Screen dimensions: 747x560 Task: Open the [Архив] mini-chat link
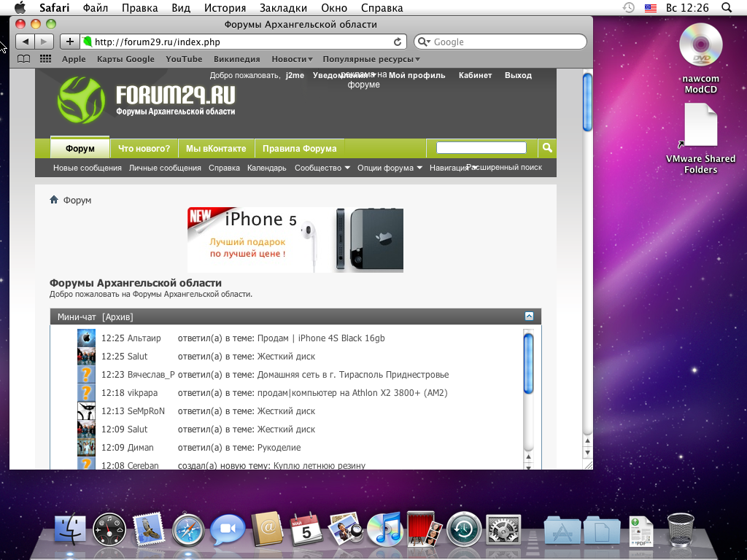(x=117, y=316)
